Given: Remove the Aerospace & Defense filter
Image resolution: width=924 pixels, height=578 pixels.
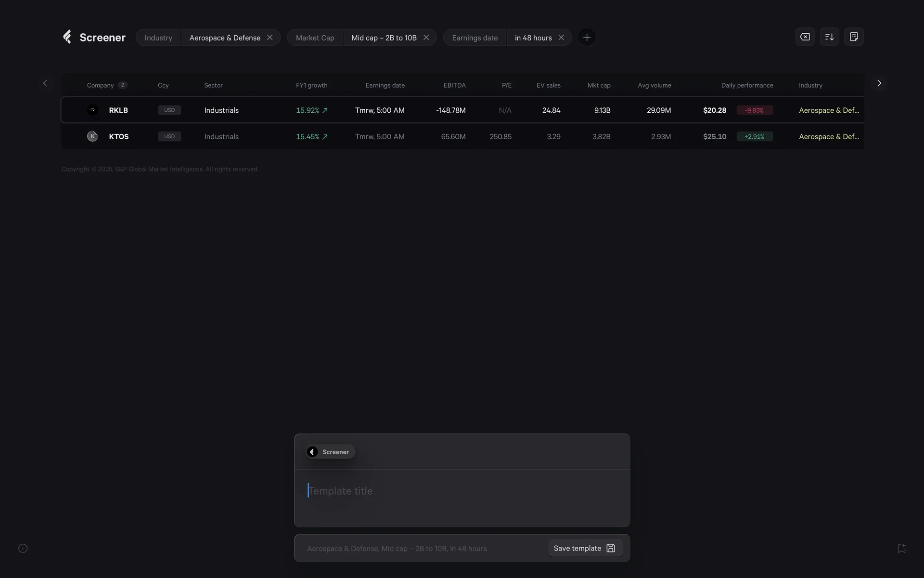Looking at the screenshot, I should pos(269,37).
